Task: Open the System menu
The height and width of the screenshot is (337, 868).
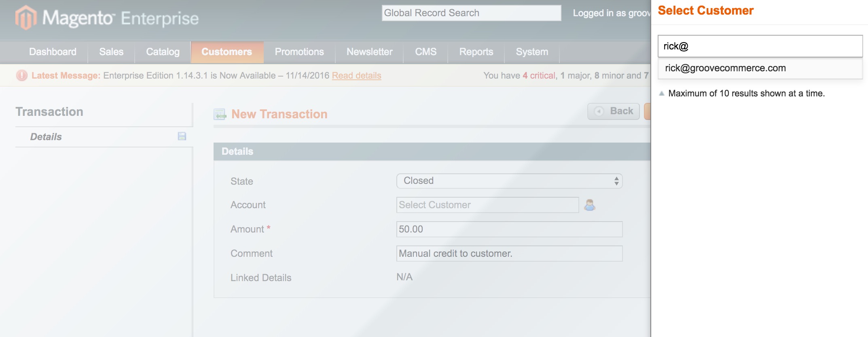Action: [x=532, y=52]
